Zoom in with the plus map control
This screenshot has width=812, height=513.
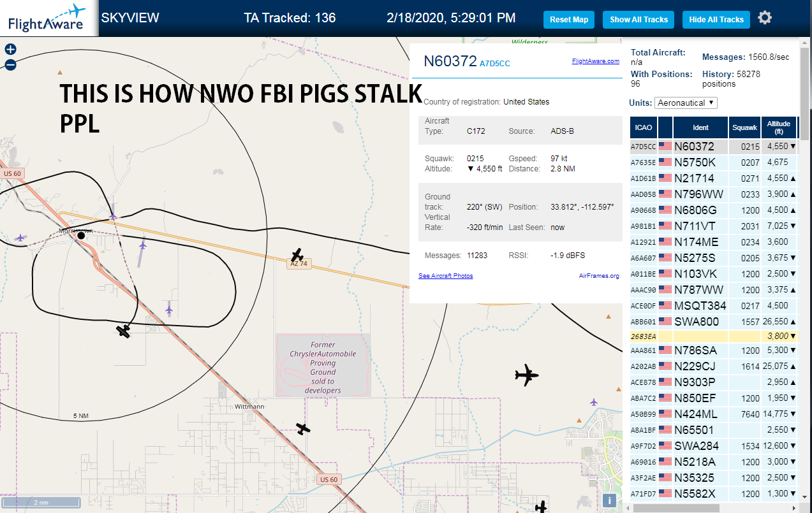tap(10, 49)
